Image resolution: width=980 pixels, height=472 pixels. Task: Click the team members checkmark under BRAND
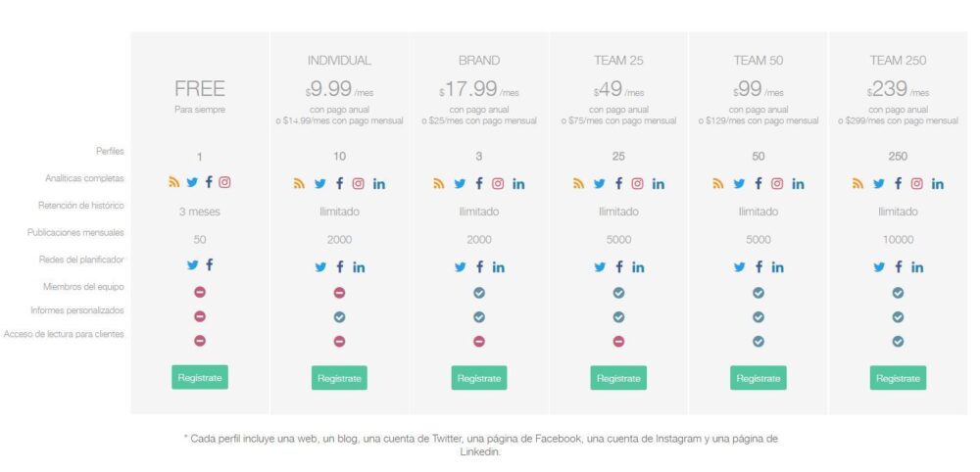tap(479, 293)
